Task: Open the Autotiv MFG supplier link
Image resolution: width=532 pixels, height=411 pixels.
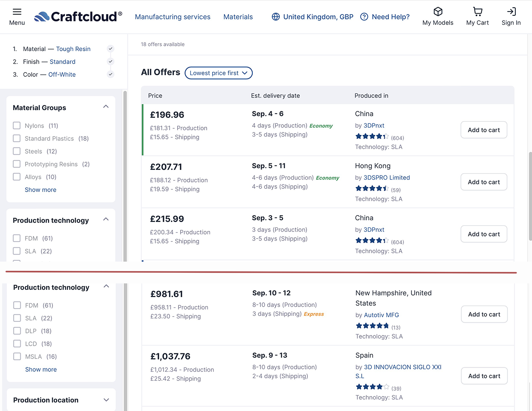Action: pyautogui.click(x=381, y=315)
